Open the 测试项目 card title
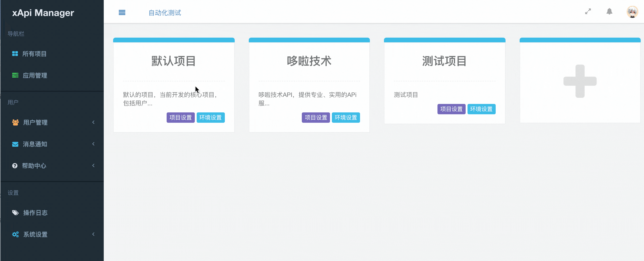 click(x=445, y=61)
